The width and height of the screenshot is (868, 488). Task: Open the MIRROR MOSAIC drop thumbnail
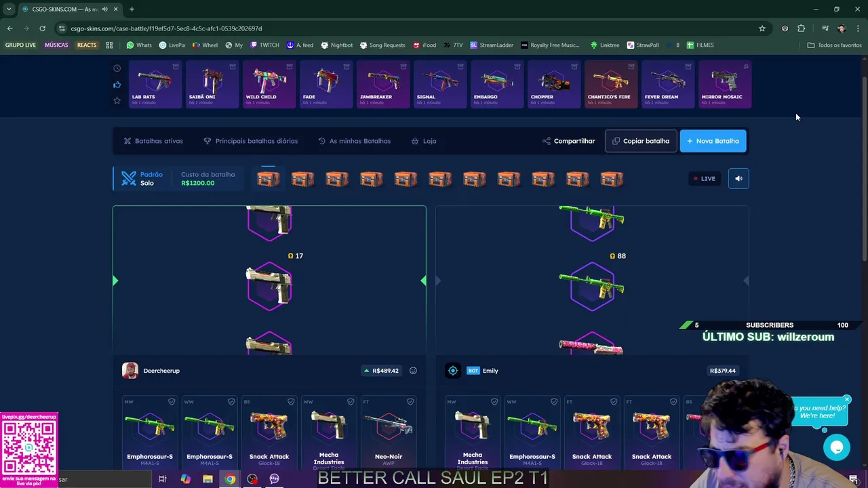tap(725, 85)
